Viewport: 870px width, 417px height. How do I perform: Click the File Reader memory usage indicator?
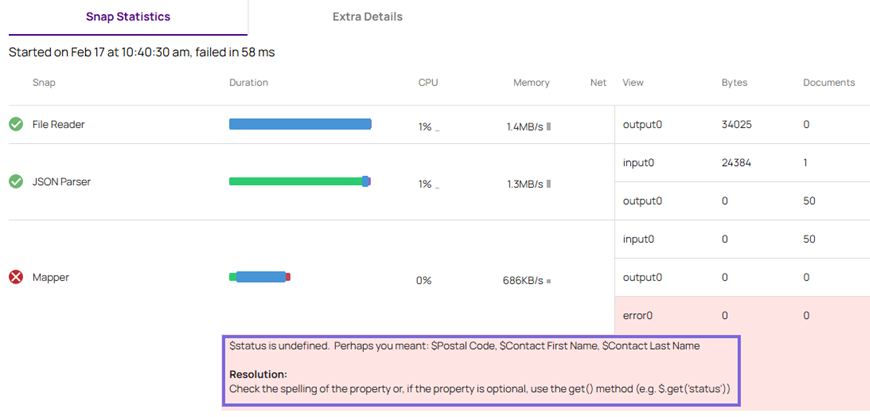528,127
